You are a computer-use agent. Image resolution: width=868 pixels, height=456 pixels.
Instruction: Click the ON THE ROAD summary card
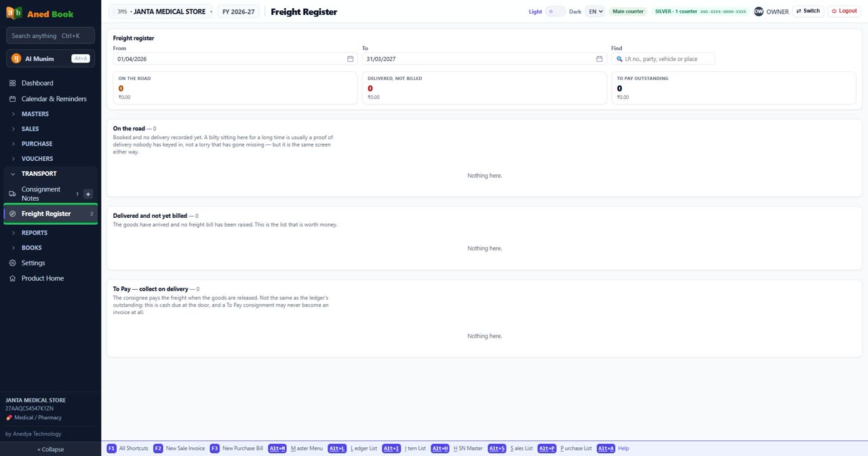[x=235, y=88]
